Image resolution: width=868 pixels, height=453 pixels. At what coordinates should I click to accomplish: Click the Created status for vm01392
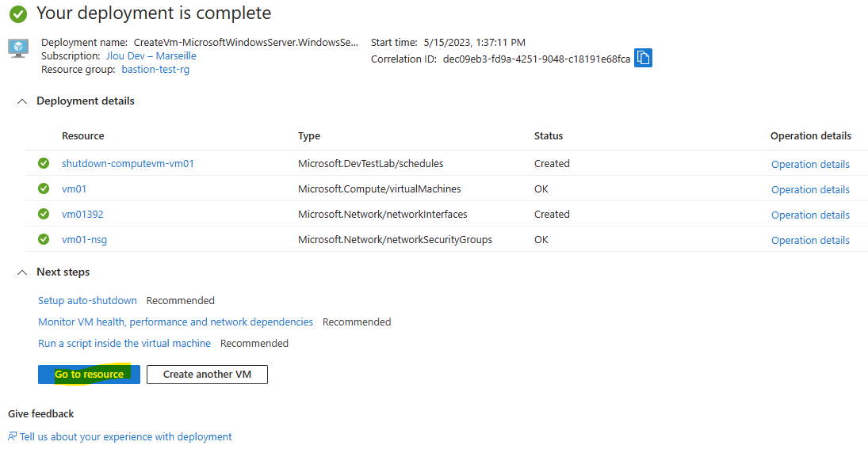point(552,215)
